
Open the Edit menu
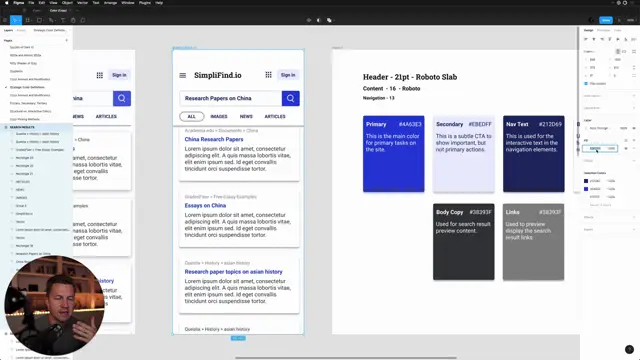tap(42, 3)
